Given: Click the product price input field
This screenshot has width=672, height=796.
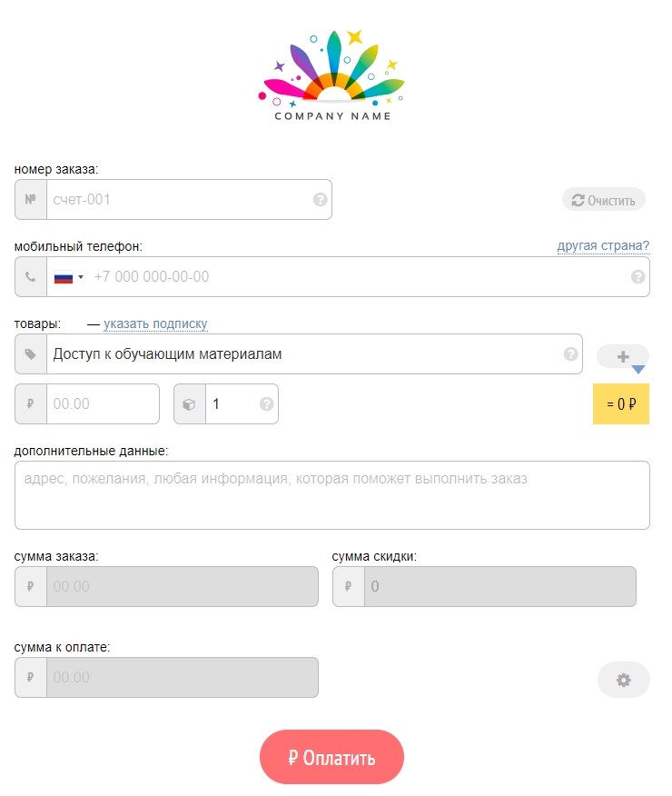Looking at the screenshot, I should point(102,404).
